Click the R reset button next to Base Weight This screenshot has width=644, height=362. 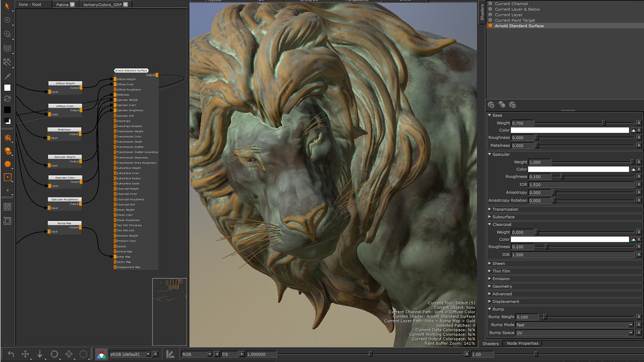click(640, 122)
